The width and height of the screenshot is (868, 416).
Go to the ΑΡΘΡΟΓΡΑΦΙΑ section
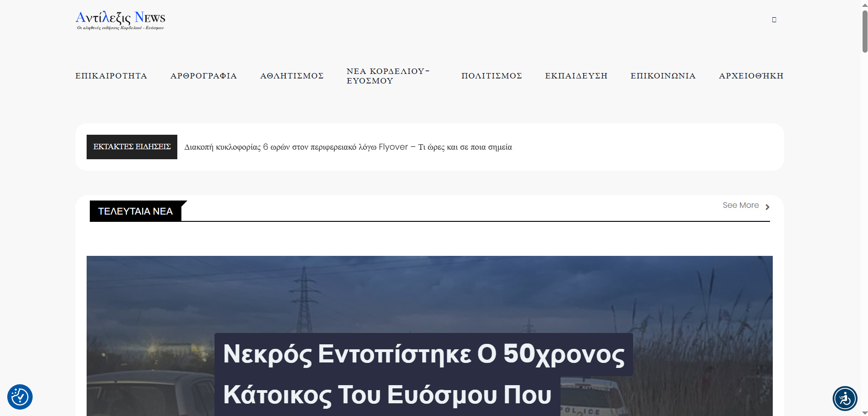pyautogui.click(x=204, y=76)
